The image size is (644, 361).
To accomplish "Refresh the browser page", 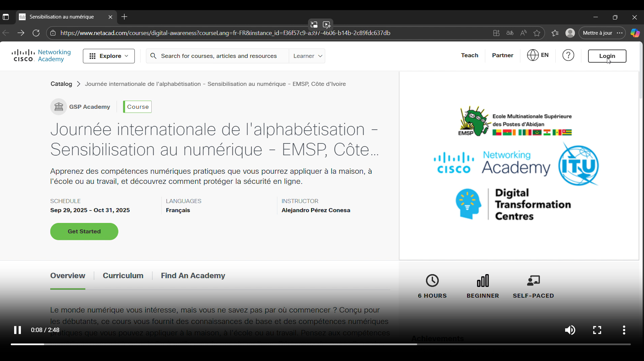I will (x=36, y=33).
